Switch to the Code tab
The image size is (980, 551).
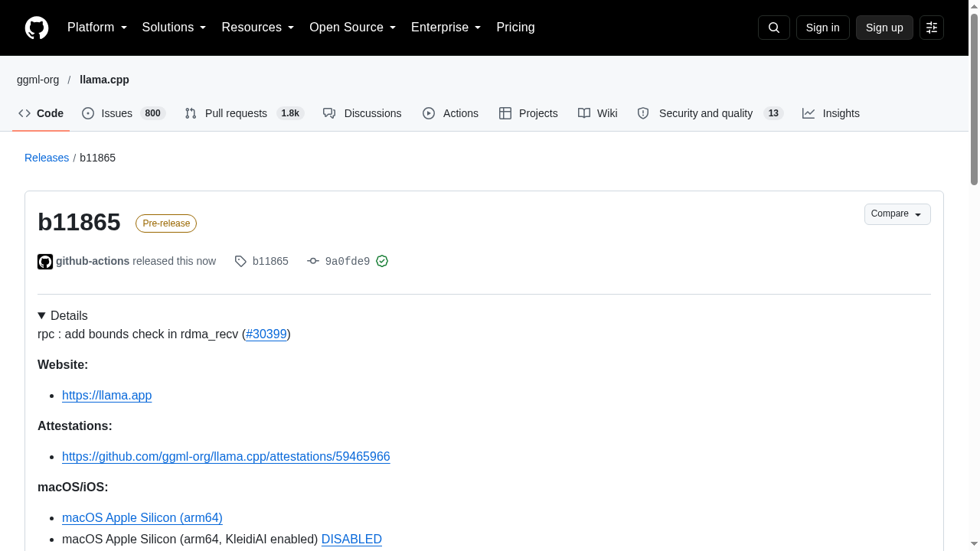coord(41,113)
